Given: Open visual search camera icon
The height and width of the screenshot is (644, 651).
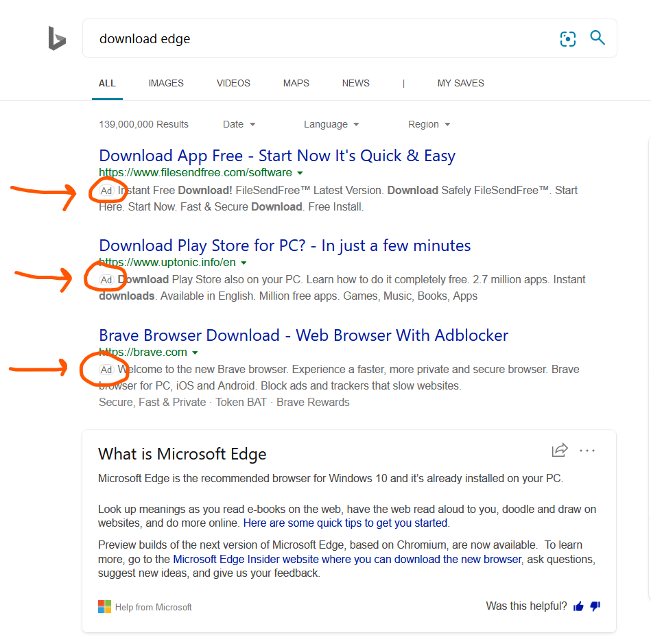Looking at the screenshot, I should [568, 39].
